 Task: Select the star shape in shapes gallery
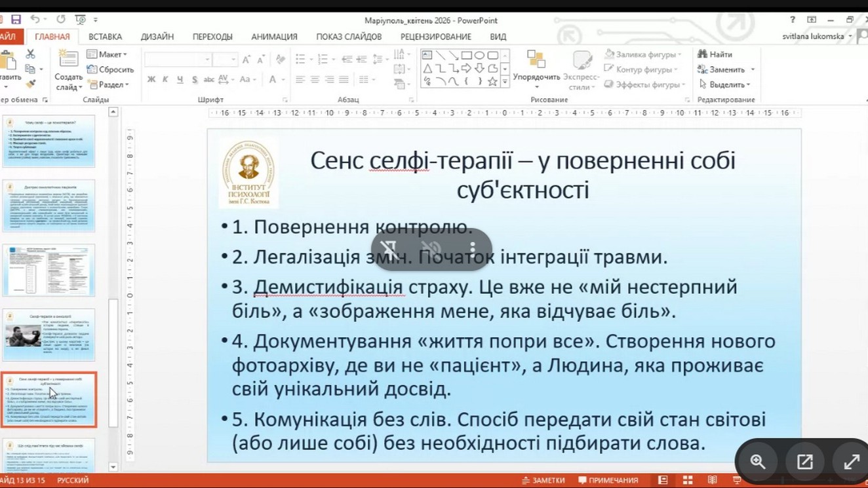[492, 81]
